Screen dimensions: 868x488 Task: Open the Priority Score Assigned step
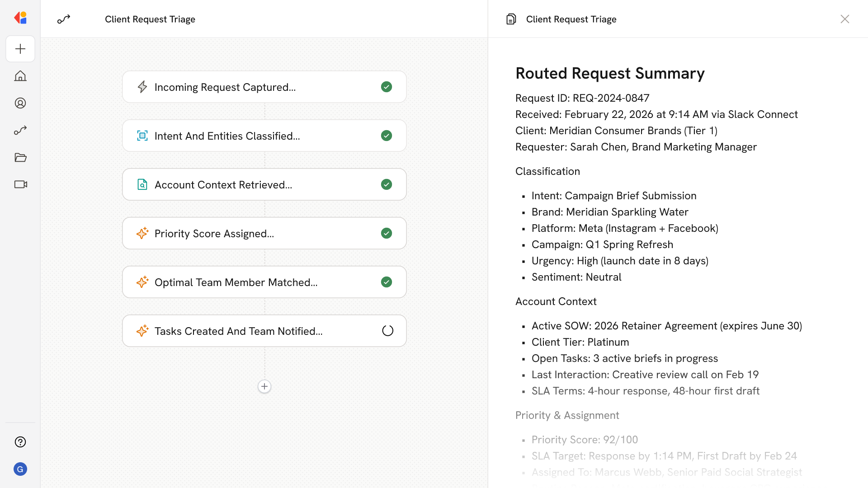264,233
